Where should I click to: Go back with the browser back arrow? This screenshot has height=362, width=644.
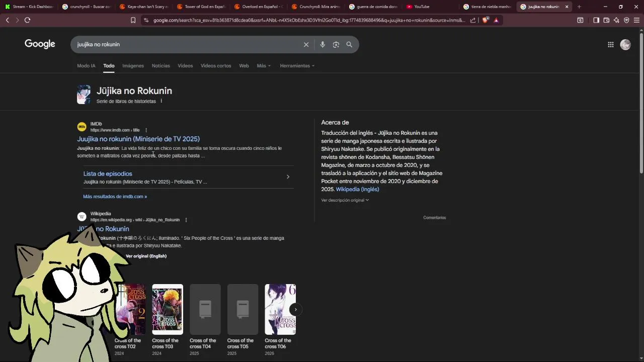click(x=7, y=20)
